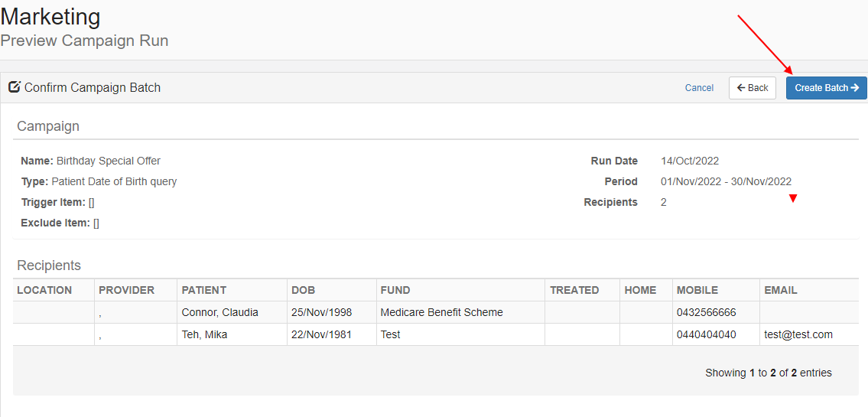
Task: Go back with the Back button
Action: click(753, 88)
